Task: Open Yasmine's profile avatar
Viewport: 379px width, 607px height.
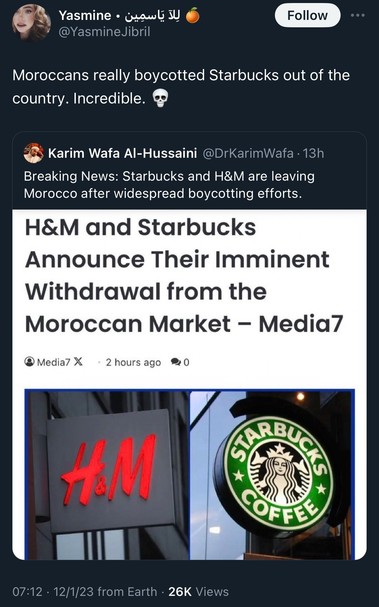Action: coord(31,22)
